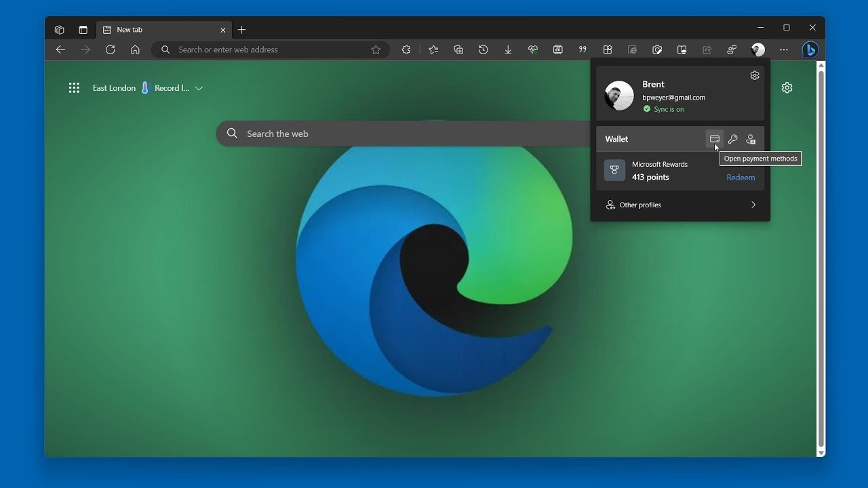
Task: Open Browser essentials heart icon
Action: pos(533,49)
